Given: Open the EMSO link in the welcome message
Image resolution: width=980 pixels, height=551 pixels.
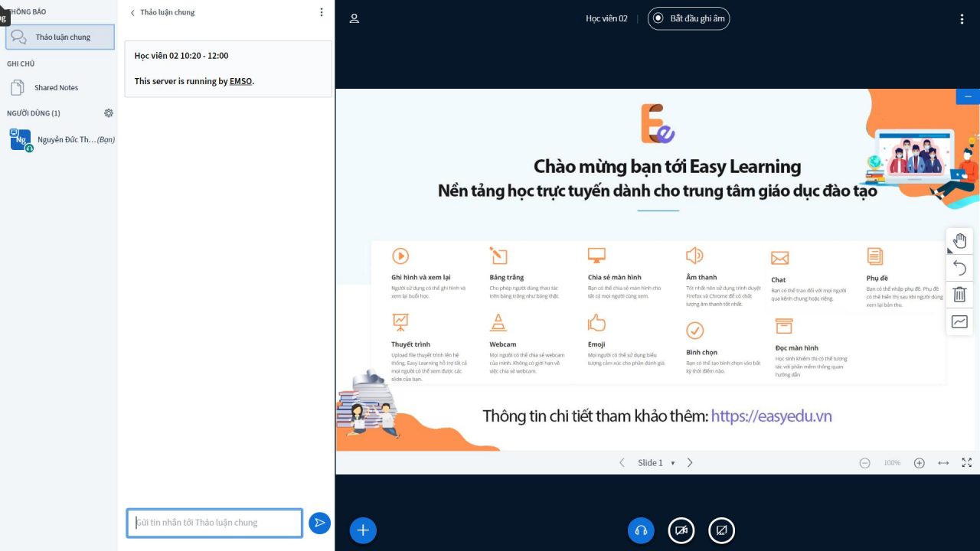Looking at the screenshot, I should [240, 80].
